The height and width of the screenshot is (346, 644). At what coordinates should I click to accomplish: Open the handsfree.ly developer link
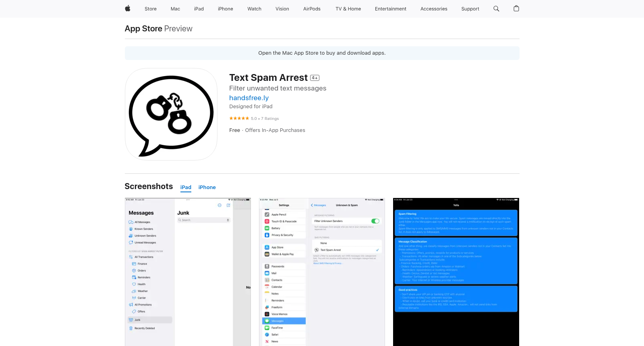click(x=249, y=98)
